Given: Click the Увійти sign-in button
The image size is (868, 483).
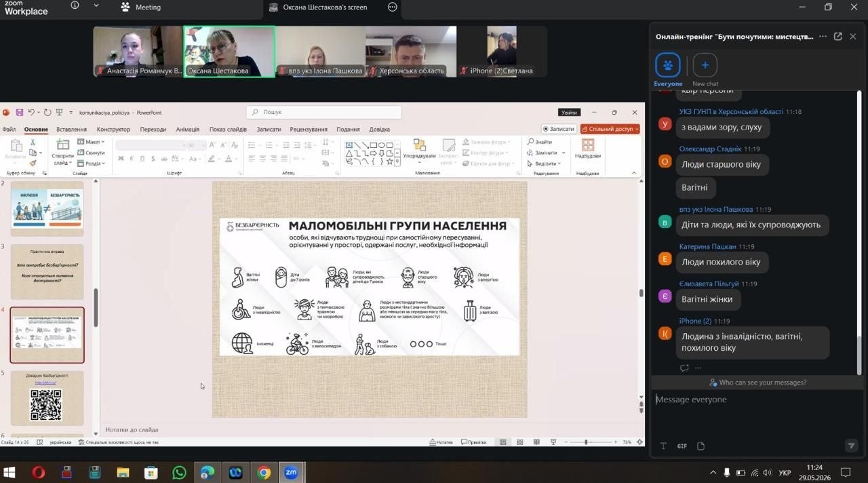Looking at the screenshot, I should (x=569, y=112).
